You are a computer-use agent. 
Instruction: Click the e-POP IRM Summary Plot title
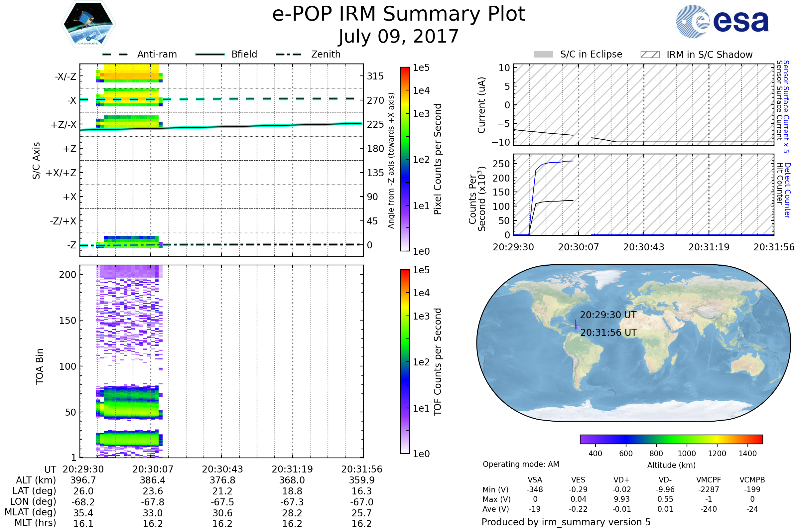(x=399, y=14)
